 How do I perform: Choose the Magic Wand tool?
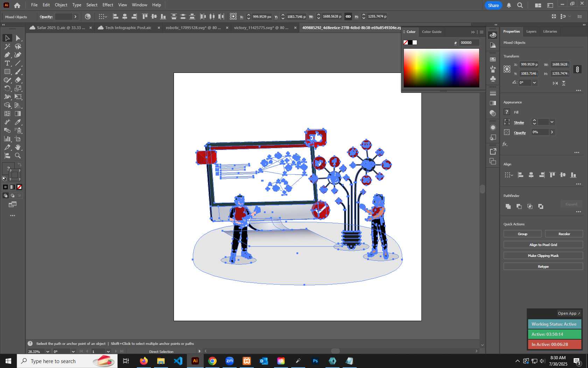pos(7,46)
